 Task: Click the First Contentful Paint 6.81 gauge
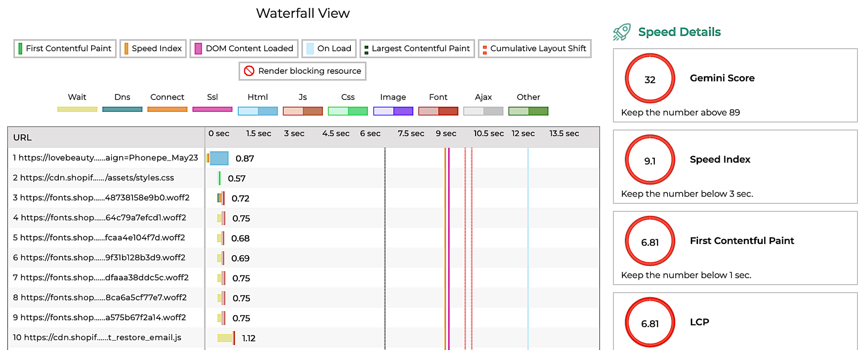click(x=650, y=242)
